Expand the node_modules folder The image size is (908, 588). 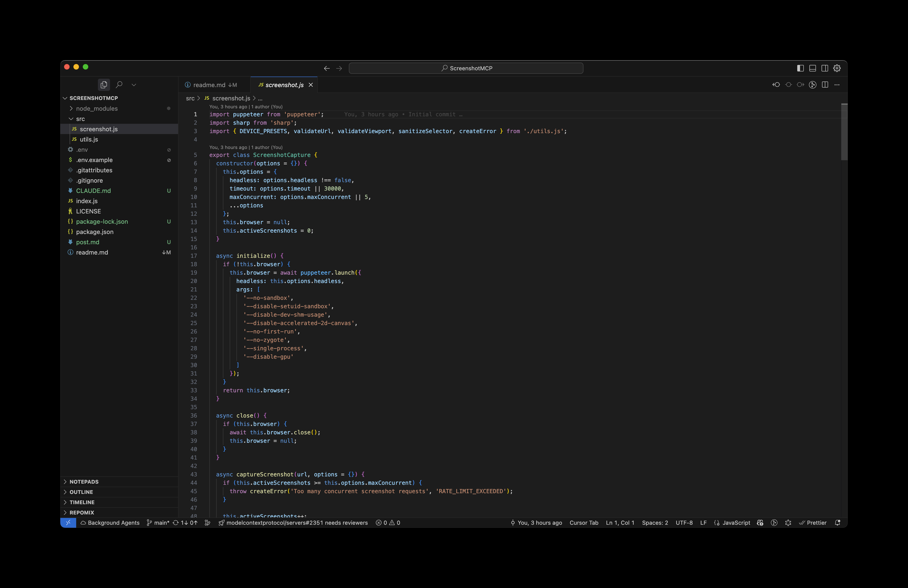[119, 108]
